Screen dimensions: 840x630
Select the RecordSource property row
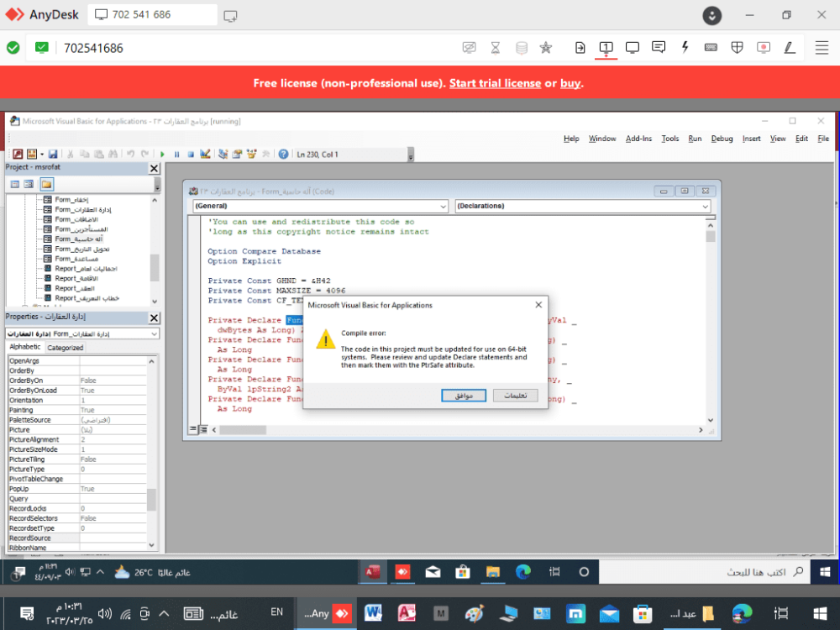click(77, 538)
